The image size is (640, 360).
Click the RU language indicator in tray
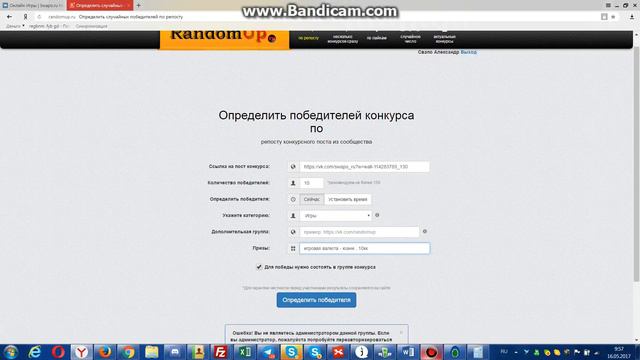(x=504, y=351)
